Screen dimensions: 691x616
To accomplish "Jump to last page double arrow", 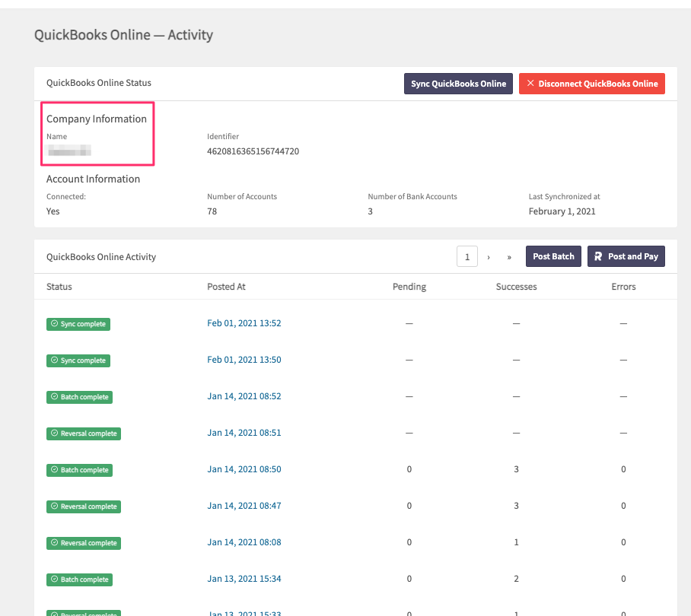I will tap(509, 257).
